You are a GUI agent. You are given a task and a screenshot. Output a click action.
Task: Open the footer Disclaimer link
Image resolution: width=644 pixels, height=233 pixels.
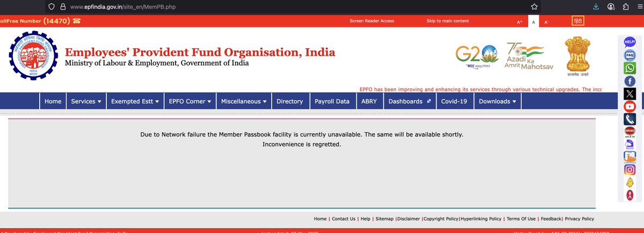409,219
